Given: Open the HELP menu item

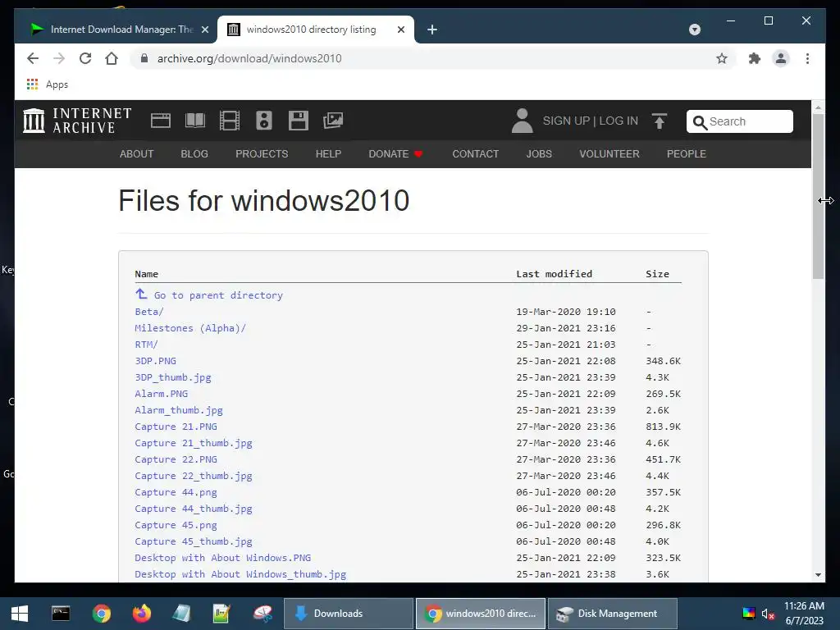Looking at the screenshot, I should click(328, 153).
